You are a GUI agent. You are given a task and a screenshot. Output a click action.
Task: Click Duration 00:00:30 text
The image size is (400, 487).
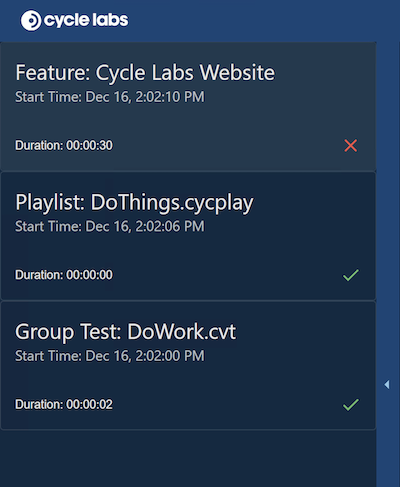(64, 146)
